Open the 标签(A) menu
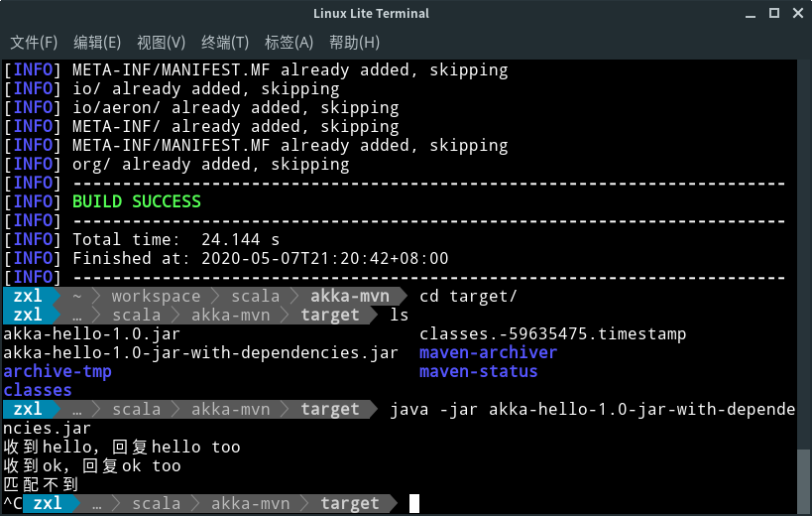Image resolution: width=812 pixels, height=516 pixels. click(289, 42)
